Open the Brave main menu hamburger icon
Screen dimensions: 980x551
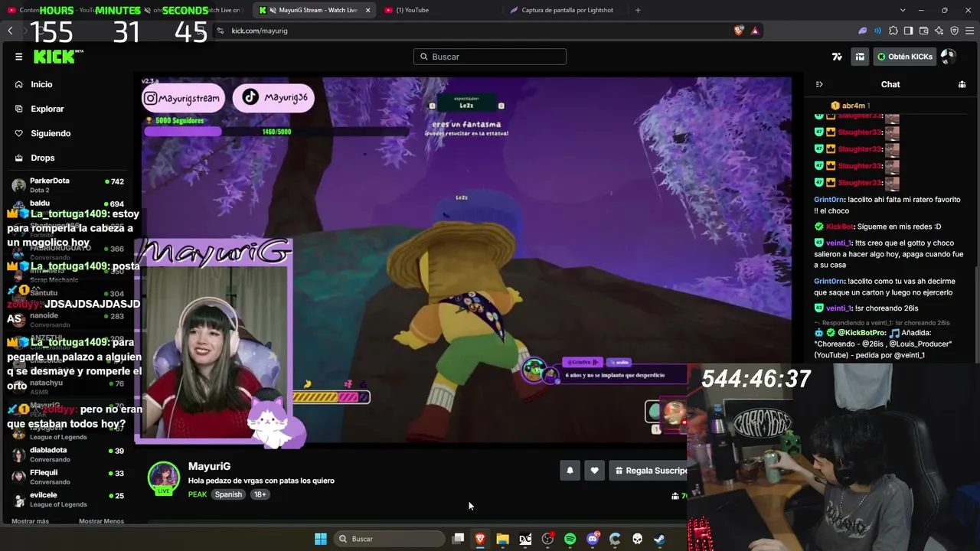point(969,31)
